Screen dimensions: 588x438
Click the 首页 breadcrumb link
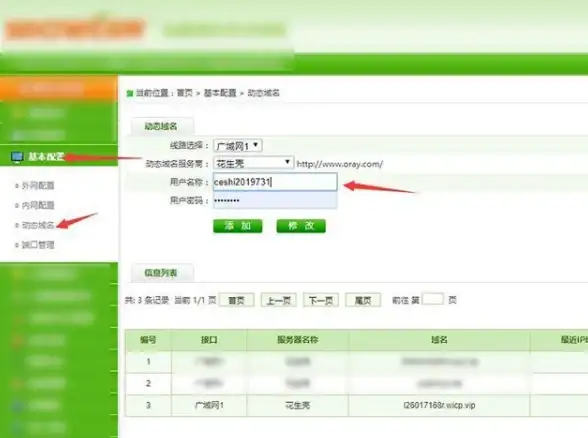pyautogui.click(x=184, y=93)
